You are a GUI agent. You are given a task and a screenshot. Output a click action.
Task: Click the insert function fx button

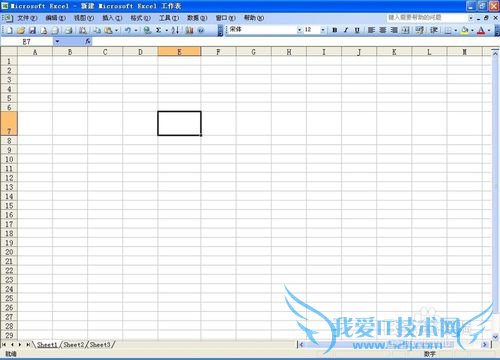point(88,41)
